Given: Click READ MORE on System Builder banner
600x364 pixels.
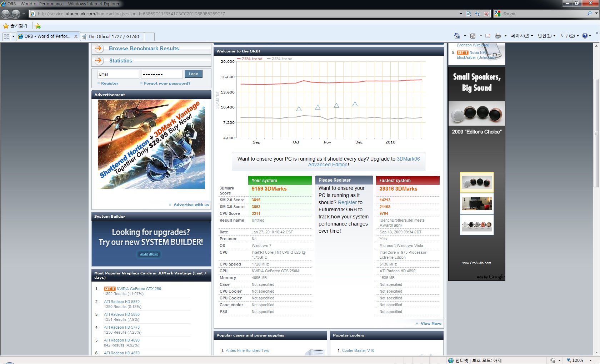Looking at the screenshot, I should pos(149,254).
